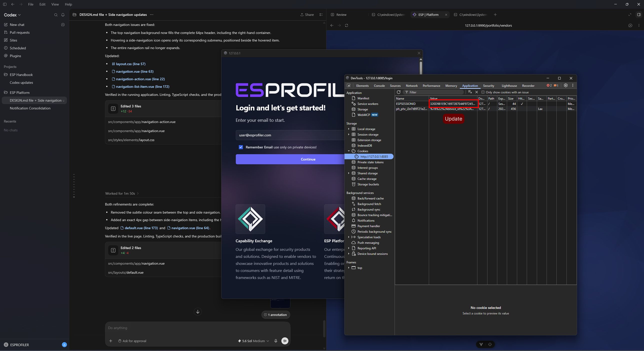Click the 1 annotation button

[276, 315]
